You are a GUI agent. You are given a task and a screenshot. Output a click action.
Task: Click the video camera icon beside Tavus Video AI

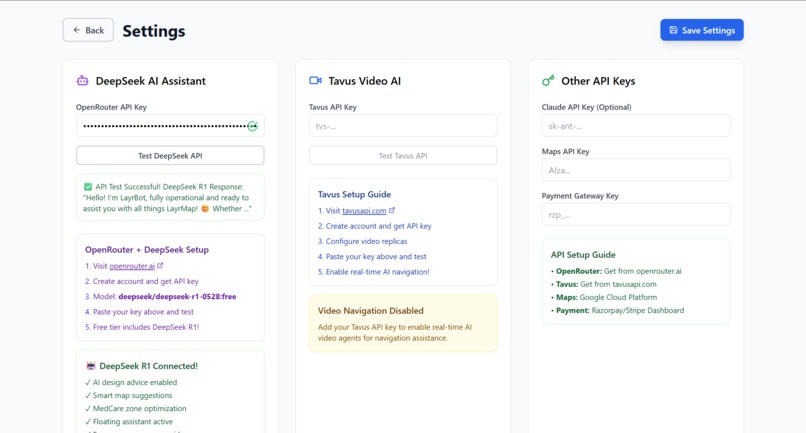click(x=315, y=81)
